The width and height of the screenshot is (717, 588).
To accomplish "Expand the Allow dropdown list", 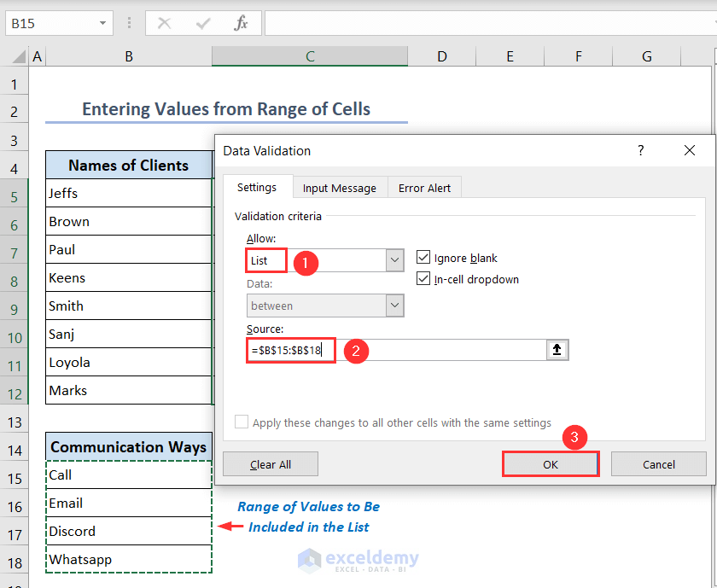I will (x=394, y=260).
